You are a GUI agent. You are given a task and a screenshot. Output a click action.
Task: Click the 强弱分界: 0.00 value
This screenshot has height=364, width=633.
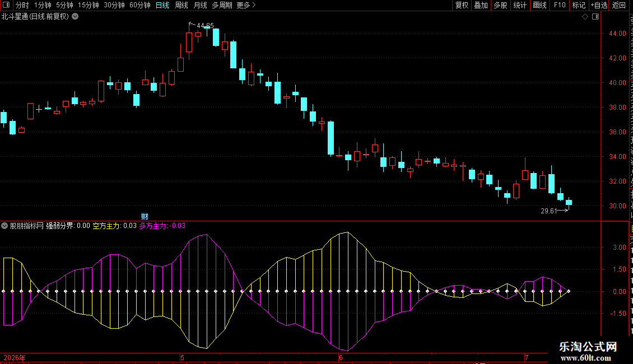click(x=68, y=226)
